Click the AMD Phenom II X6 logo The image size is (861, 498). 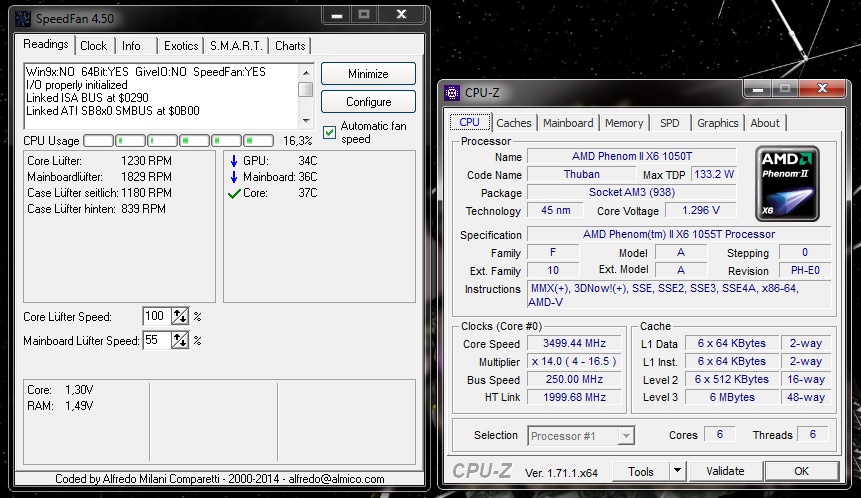point(787,183)
